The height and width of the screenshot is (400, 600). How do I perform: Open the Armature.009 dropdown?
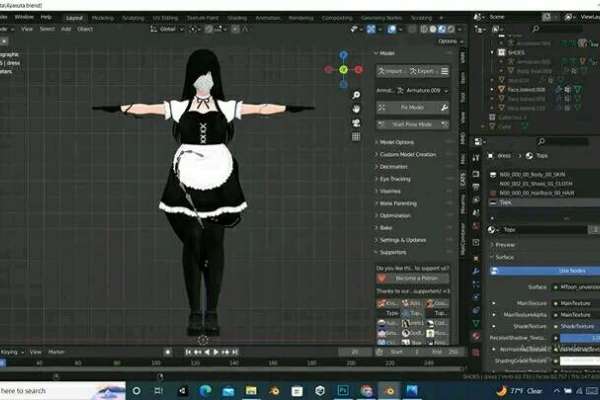point(422,91)
